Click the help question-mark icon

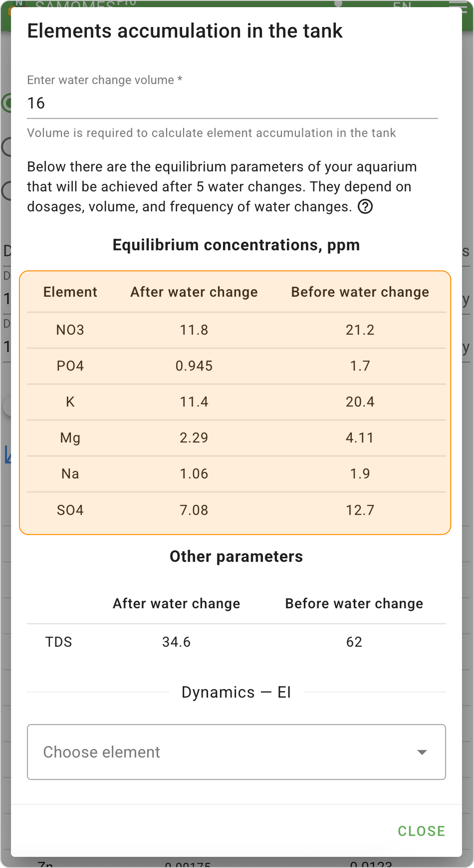(x=365, y=207)
